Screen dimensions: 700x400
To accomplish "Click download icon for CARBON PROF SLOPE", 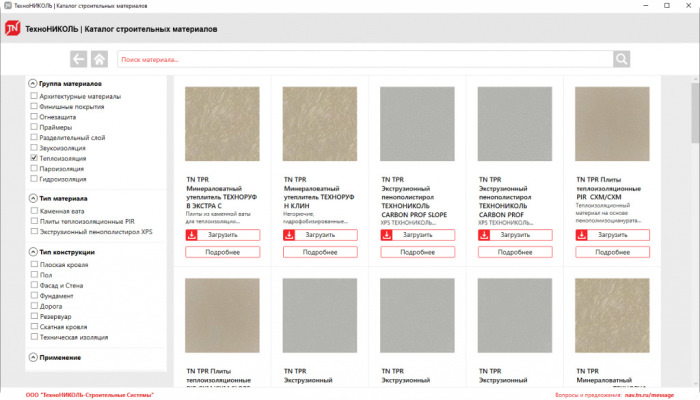I will [x=387, y=235].
